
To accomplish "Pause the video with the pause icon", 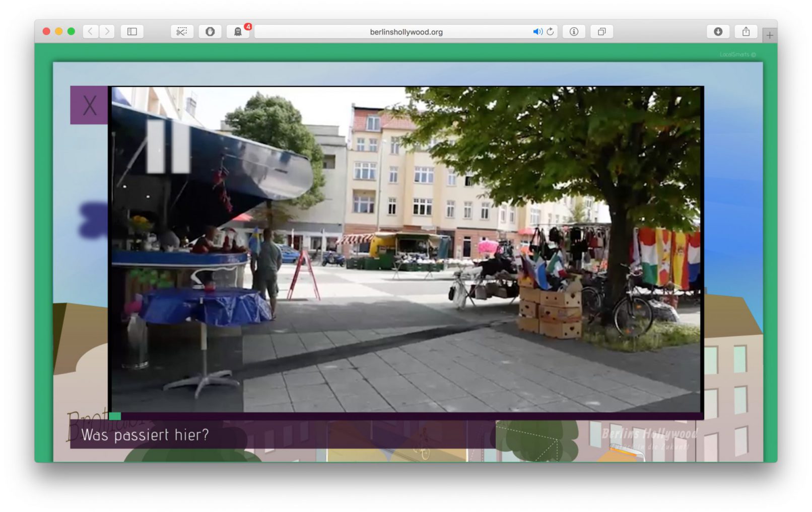I will click(x=167, y=147).
